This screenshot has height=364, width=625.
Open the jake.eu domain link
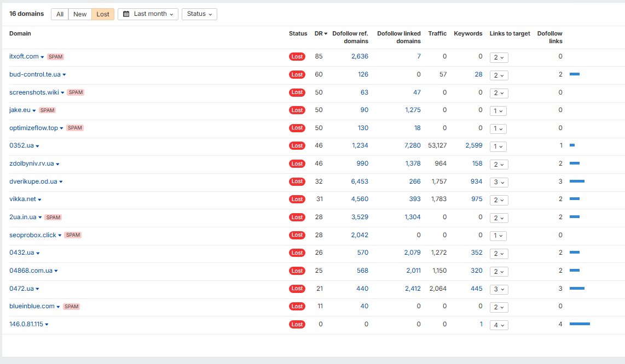[x=20, y=110]
